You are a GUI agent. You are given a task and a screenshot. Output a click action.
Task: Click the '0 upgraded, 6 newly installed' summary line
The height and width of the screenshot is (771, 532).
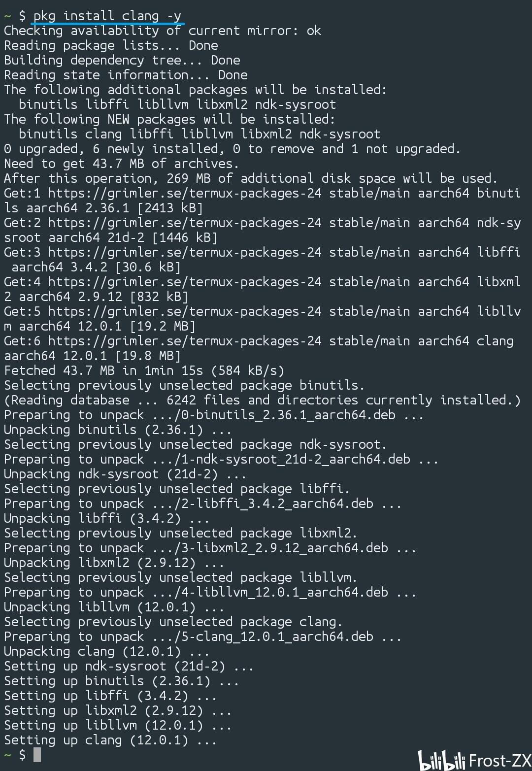pyautogui.click(x=232, y=149)
